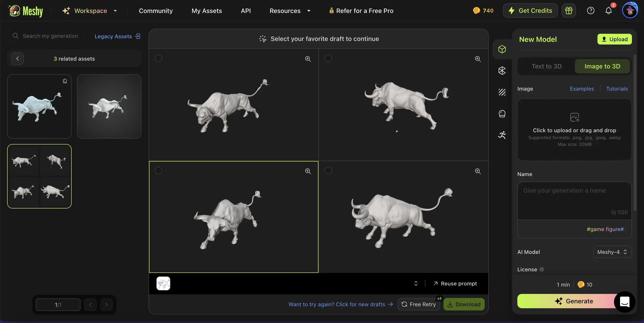Click the Reuse prompt link
644x323 pixels.
(x=455, y=283)
